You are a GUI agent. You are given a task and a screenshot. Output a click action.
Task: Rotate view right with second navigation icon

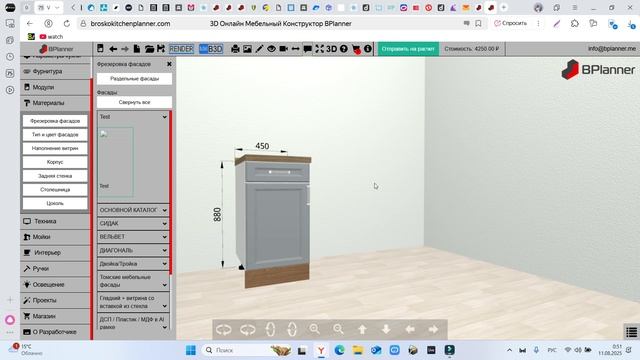[247, 329]
